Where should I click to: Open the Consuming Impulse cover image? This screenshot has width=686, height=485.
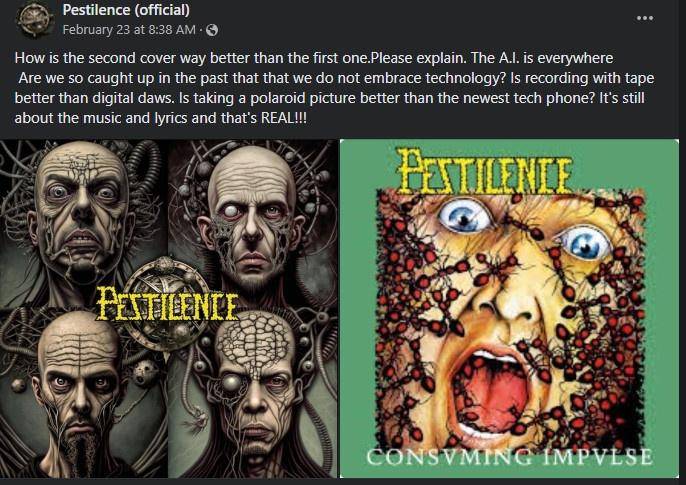point(509,308)
